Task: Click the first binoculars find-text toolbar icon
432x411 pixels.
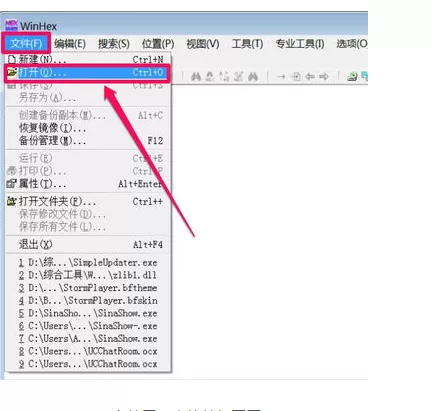Action: click(x=196, y=77)
